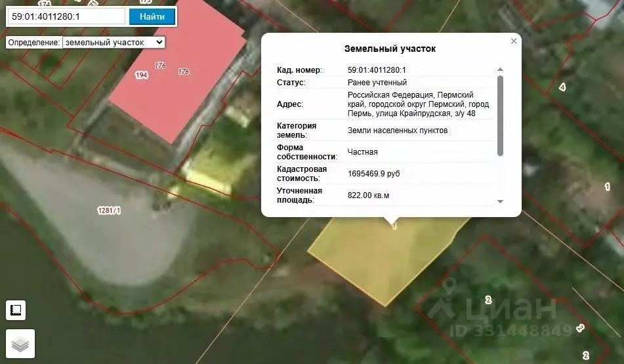Click the popup scrollbar down arrow
The height and width of the screenshot is (364, 624).
coord(500,202)
